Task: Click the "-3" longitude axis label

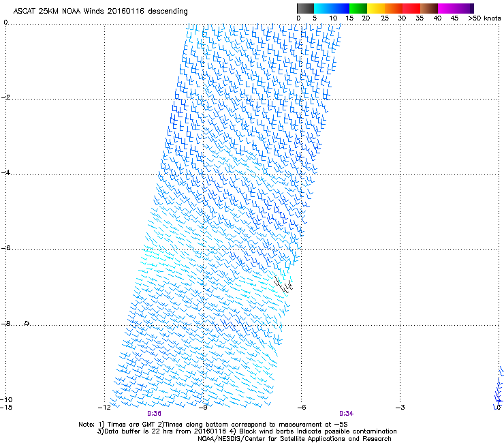Action: tap(400, 408)
